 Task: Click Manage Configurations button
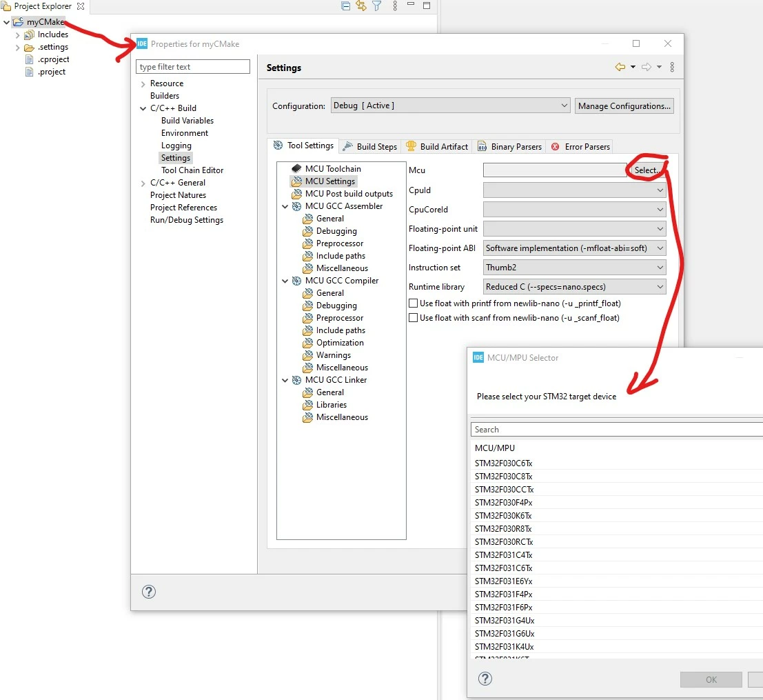tap(624, 106)
